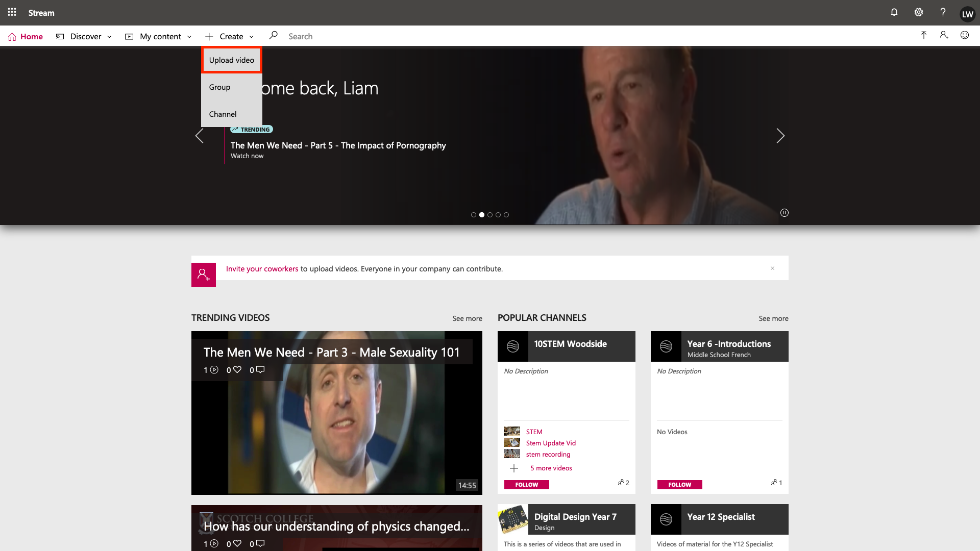
Task: Open the Year 12 Specialist channel title
Action: click(x=721, y=517)
